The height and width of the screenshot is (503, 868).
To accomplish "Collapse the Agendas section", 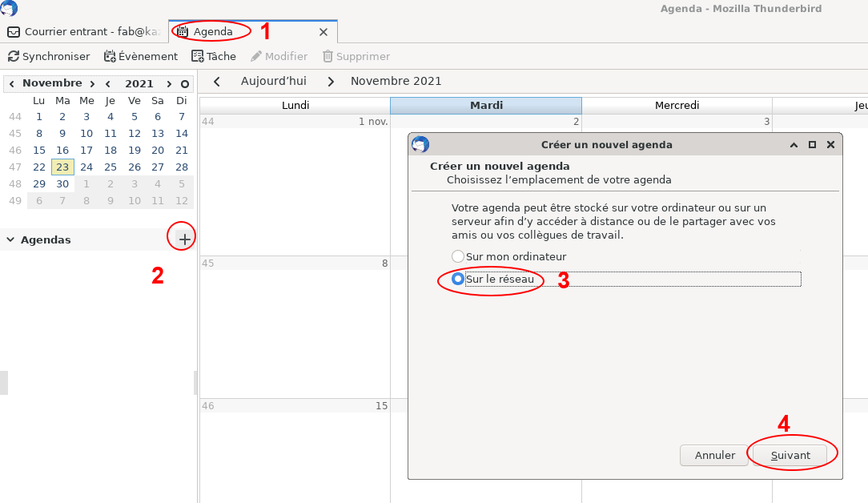I will click(x=10, y=239).
